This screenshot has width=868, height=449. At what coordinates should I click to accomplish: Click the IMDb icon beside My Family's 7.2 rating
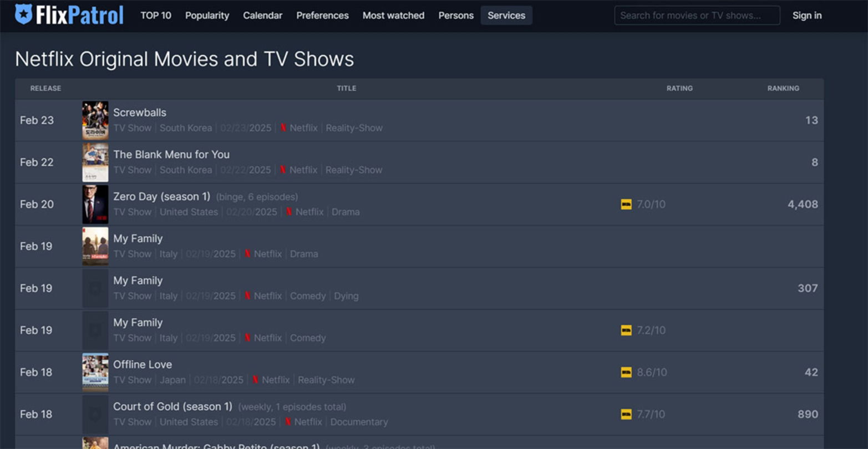(x=626, y=330)
